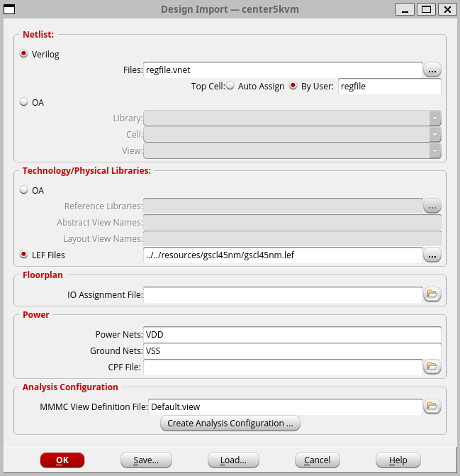Click the Load... button
The width and height of the screenshot is (460, 476).
233,460
